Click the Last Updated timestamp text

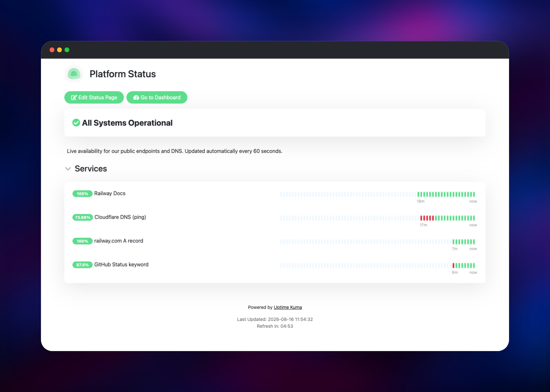pos(275,319)
